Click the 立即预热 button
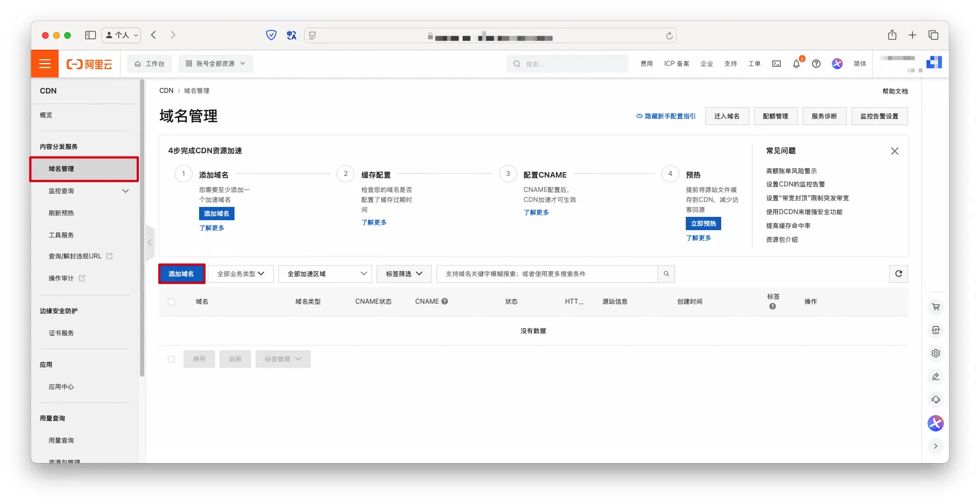Image resolution: width=980 pixels, height=504 pixels. tap(703, 224)
